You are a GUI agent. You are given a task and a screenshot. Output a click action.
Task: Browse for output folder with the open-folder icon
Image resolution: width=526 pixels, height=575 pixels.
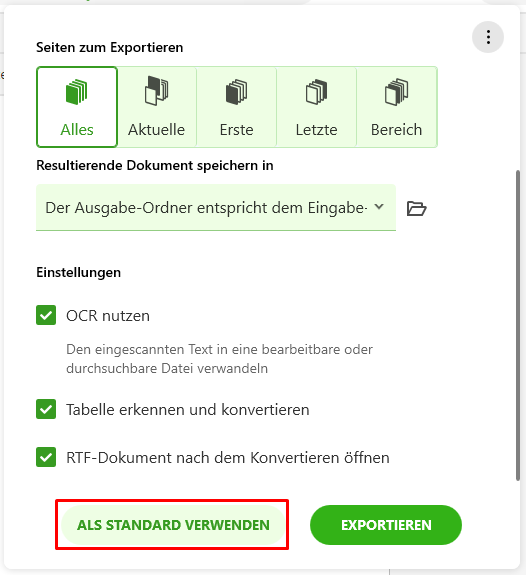[416, 208]
